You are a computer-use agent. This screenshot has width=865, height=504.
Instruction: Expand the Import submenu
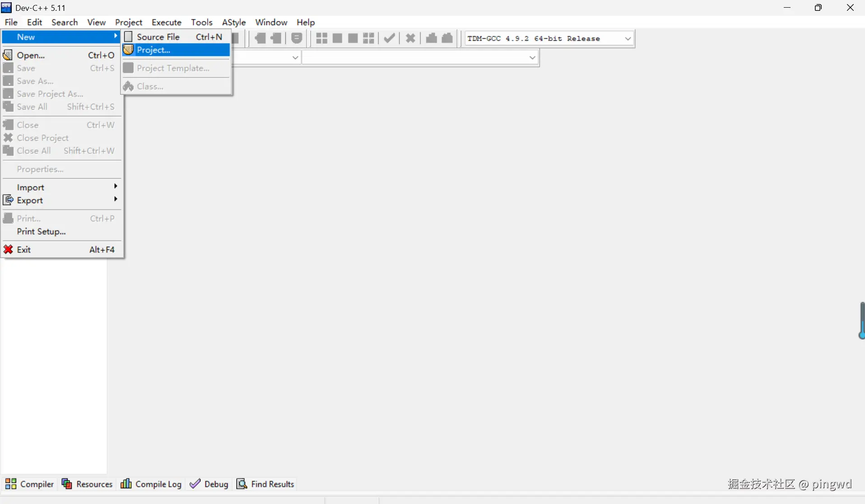[62, 187]
